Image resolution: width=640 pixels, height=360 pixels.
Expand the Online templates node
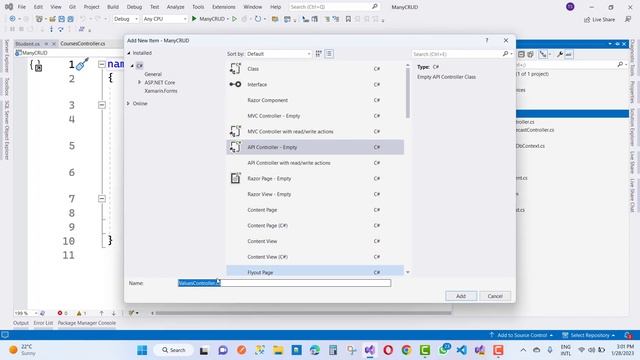point(129,103)
